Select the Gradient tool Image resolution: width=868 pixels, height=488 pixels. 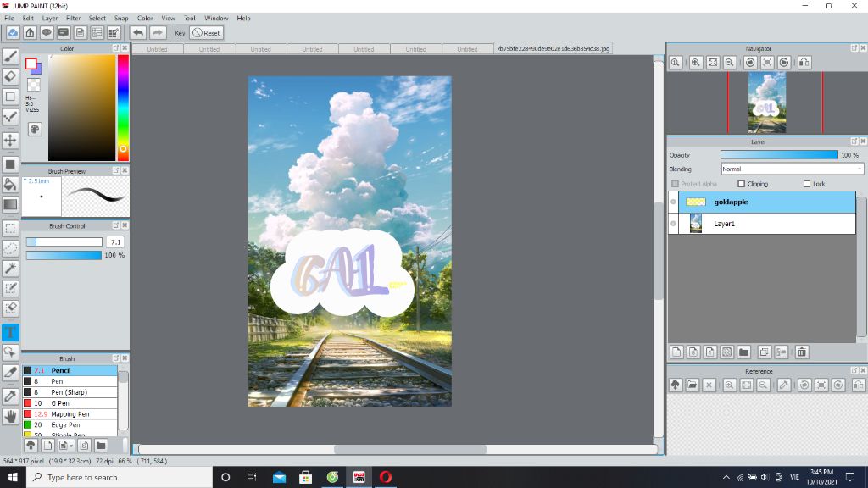[x=10, y=204]
